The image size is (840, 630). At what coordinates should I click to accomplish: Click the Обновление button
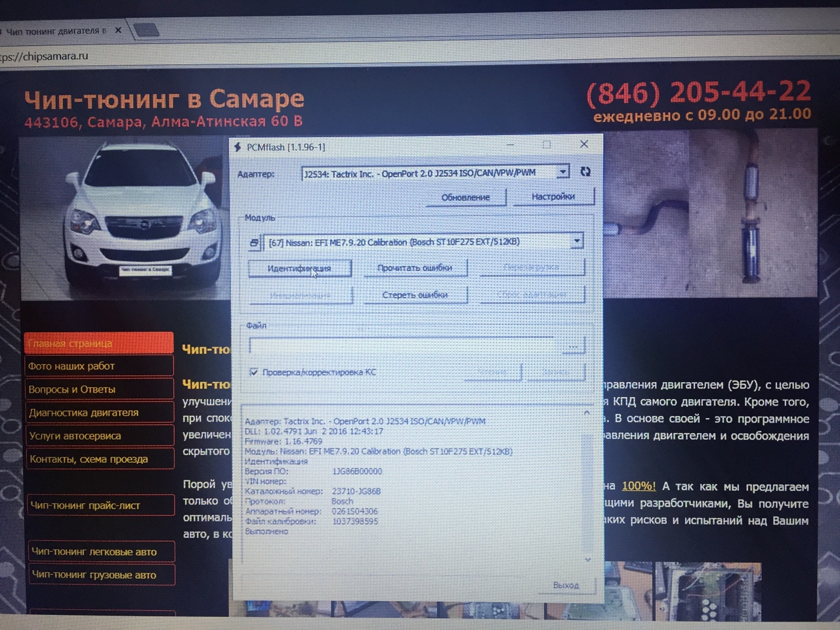pyautogui.click(x=465, y=197)
